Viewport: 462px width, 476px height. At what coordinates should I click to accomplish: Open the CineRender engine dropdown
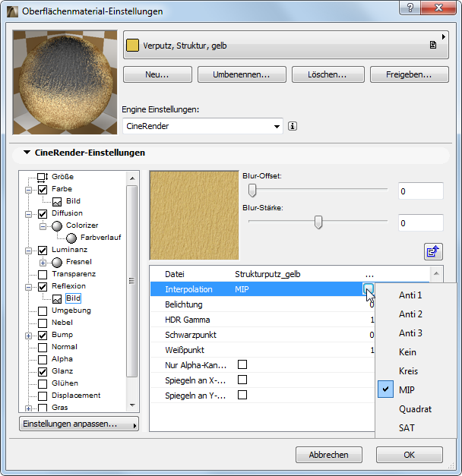click(x=202, y=126)
